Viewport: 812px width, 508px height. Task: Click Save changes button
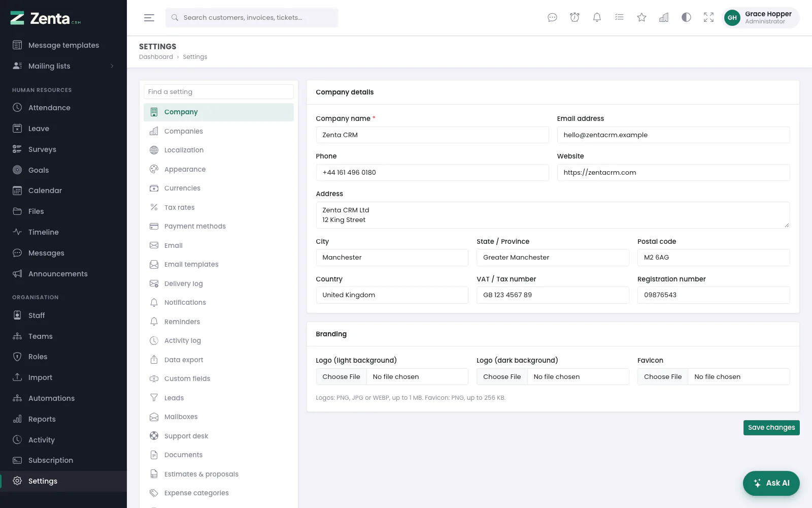[771, 428]
